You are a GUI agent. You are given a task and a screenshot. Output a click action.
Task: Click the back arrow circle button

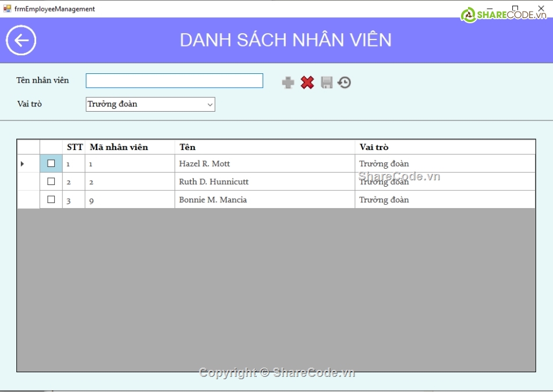click(21, 41)
